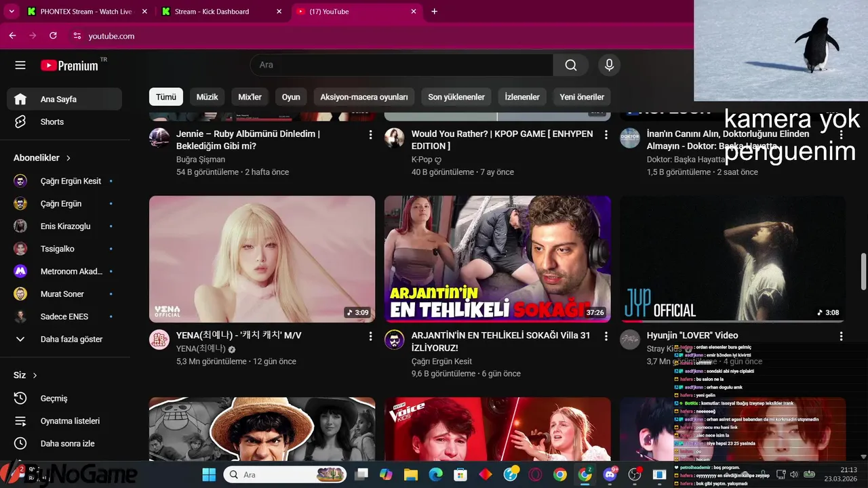Click the search magnifier button
This screenshot has width=868, height=488.
pyautogui.click(x=571, y=65)
